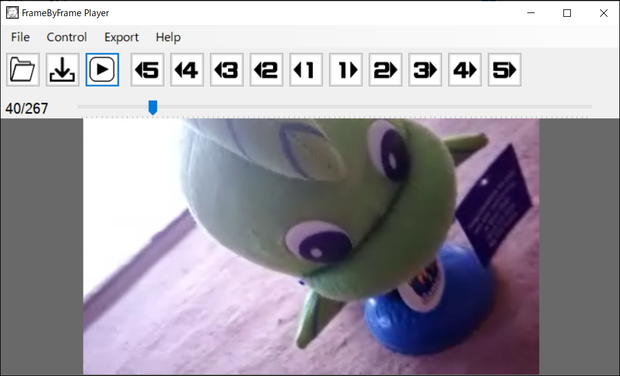Step back 2 frames
The image size is (620, 376).
tap(267, 70)
